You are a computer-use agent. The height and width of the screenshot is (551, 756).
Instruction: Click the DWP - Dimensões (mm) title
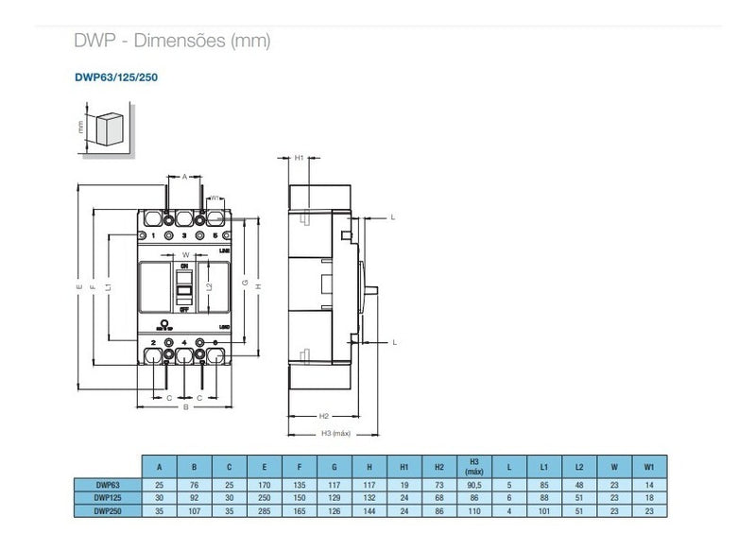[x=172, y=41]
